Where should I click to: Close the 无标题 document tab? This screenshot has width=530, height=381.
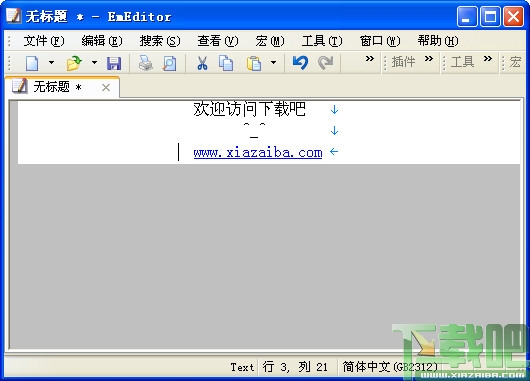pyautogui.click(x=106, y=88)
